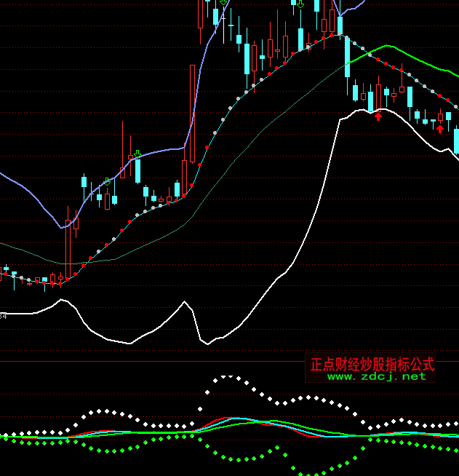Click the peak of the thick white curve
This screenshot has height=476, width=459.
(360, 111)
